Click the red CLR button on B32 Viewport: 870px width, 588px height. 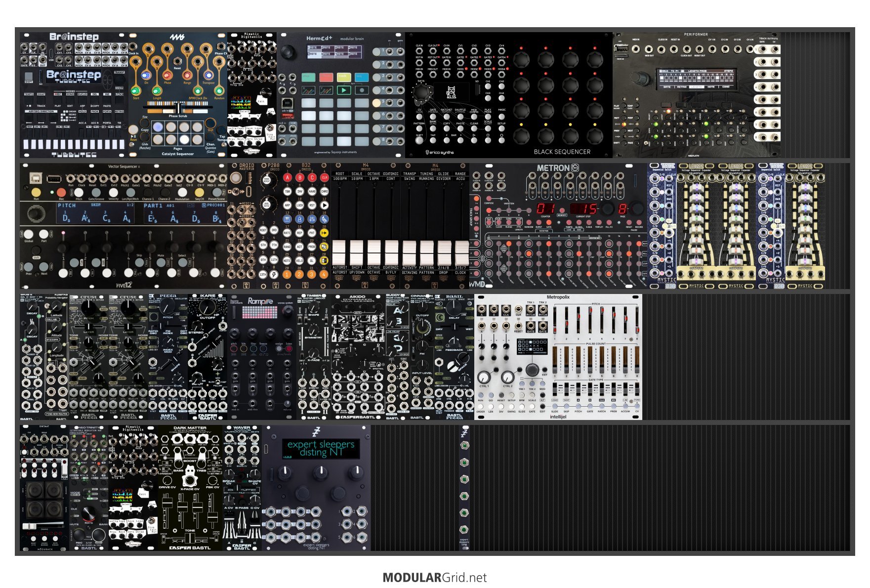click(x=324, y=177)
